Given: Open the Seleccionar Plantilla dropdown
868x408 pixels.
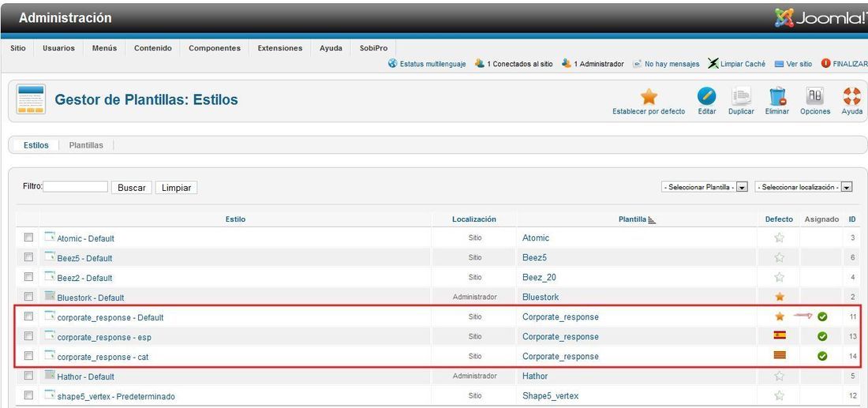Looking at the screenshot, I should [x=705, y=187].
